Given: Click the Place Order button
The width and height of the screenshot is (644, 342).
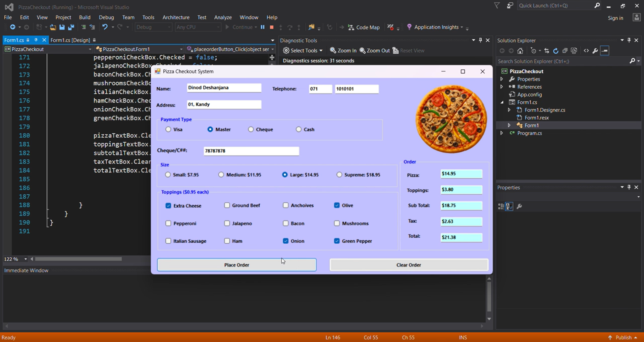Looking at the screenshot, I should coord(236,265).
